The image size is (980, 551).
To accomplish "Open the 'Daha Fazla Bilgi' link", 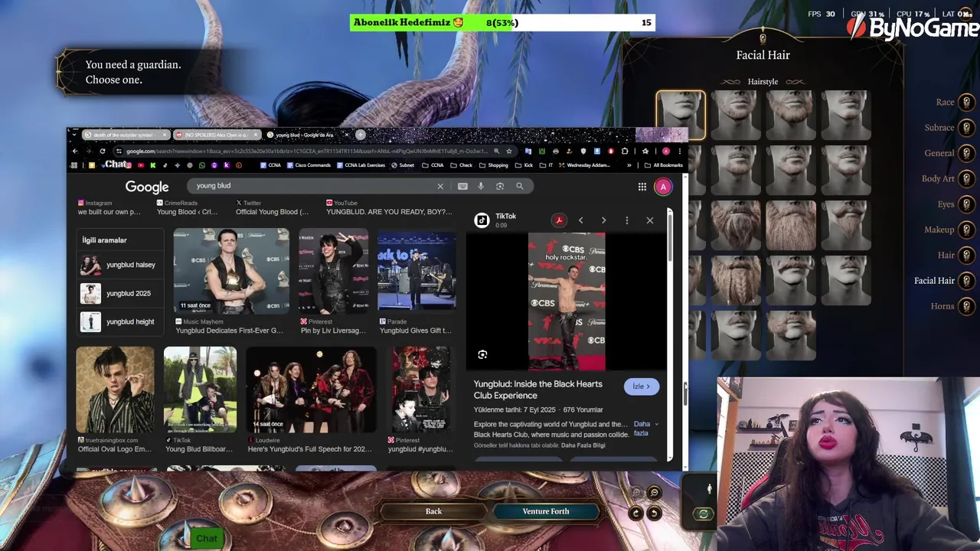I will pyautogui.click(x=583, y=445).
